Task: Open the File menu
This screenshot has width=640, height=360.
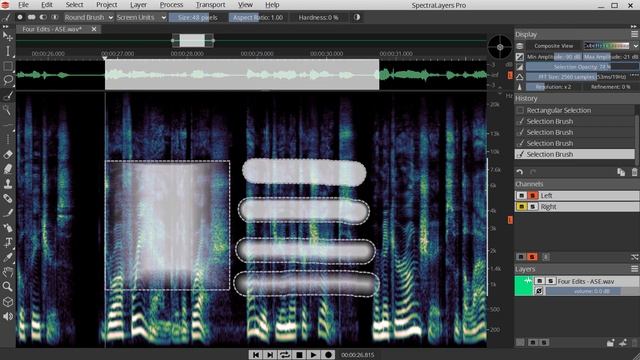Action: tap(23, 5)
